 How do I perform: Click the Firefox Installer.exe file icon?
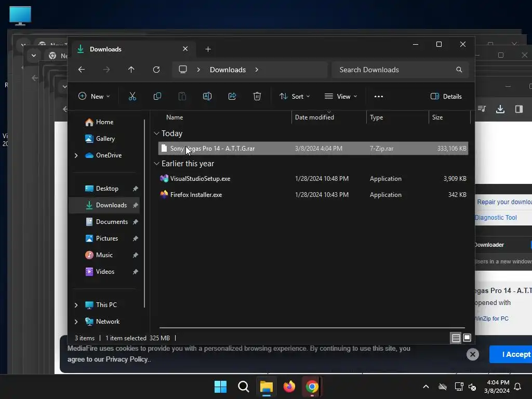pyautogui.click(x=164, y=195)
